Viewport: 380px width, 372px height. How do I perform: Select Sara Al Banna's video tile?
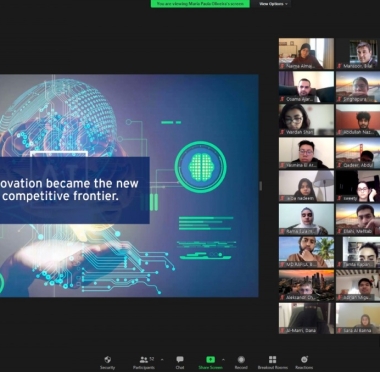tap(358, 318)
